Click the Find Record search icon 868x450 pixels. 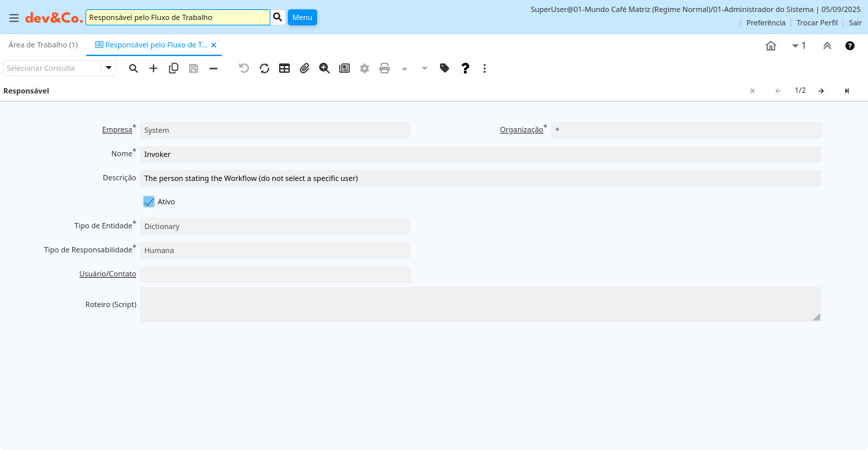[x=134, y=68]
